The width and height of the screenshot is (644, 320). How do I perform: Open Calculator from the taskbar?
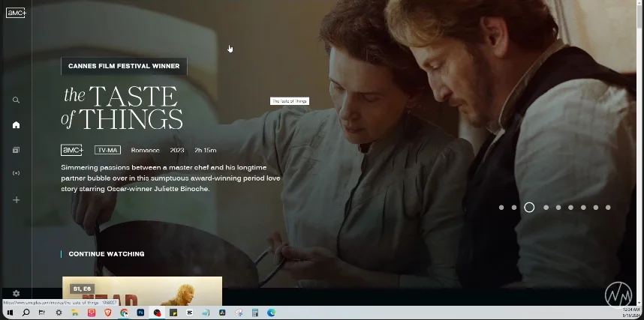(x=255, y=313)
